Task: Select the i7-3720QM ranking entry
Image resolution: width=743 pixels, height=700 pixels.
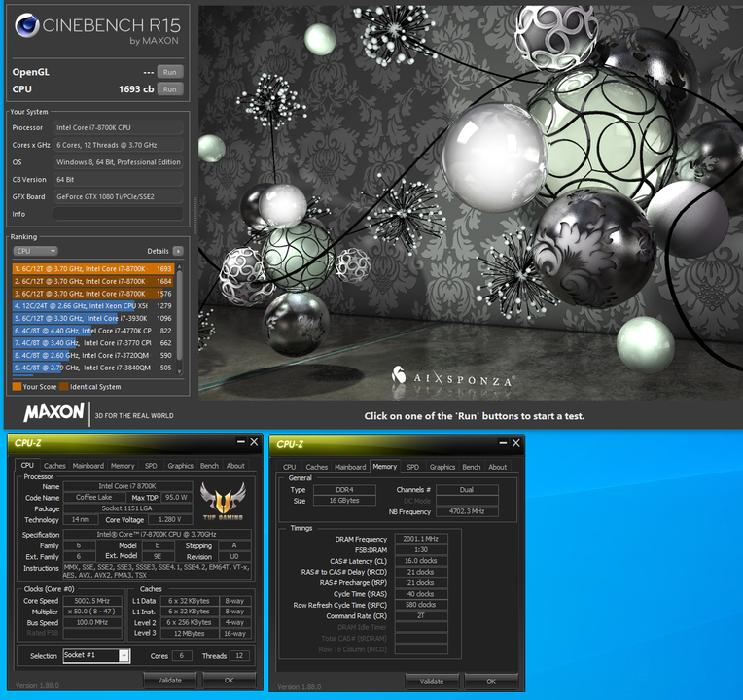Action: (93, 355)
